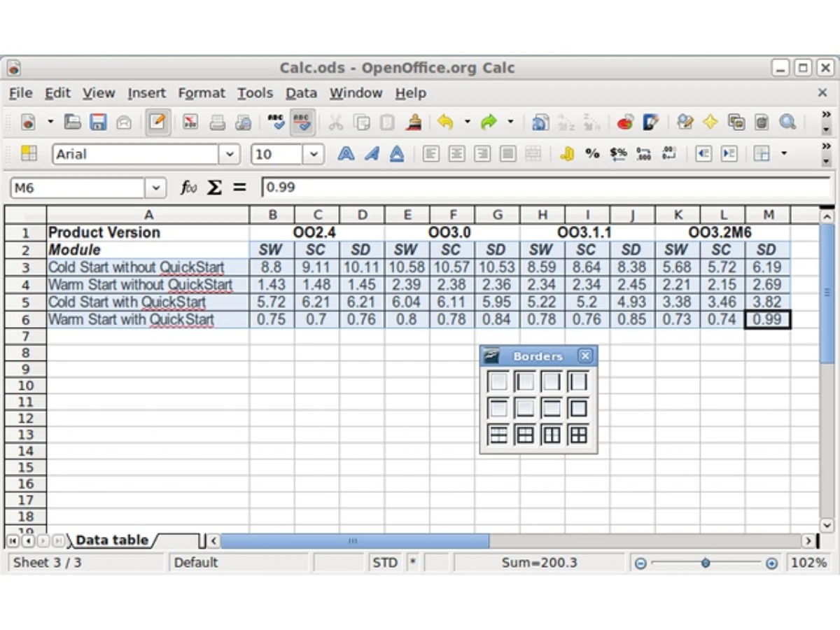Increase cell indent
This screenshot has height=630, width=840.
coord(729,154)
